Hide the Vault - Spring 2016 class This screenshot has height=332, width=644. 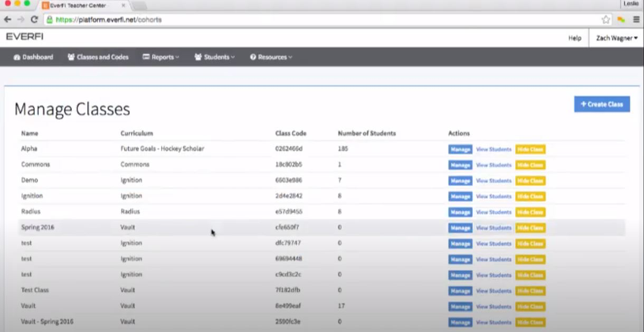pyautogui.click(x=531, y=322)
